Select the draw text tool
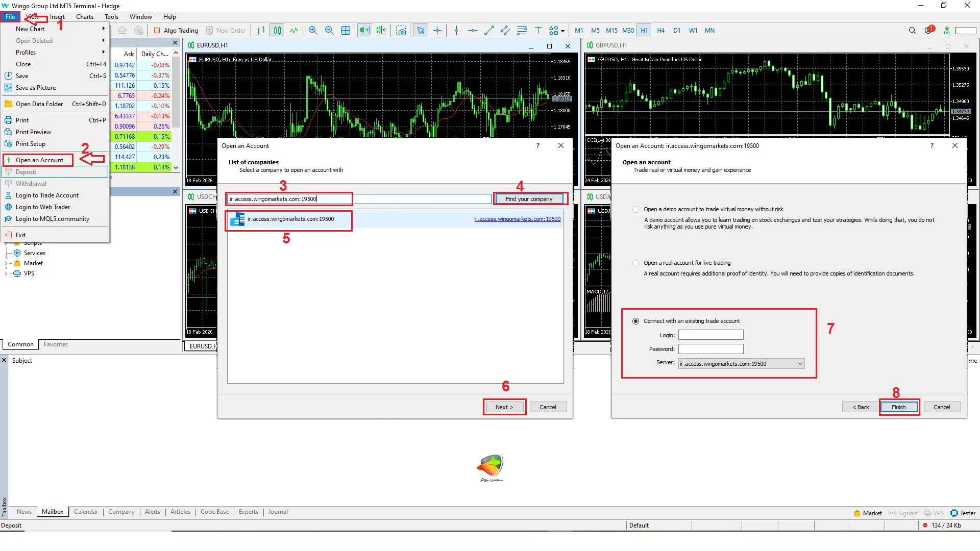 pyautogui.click(x=538, y=31)
